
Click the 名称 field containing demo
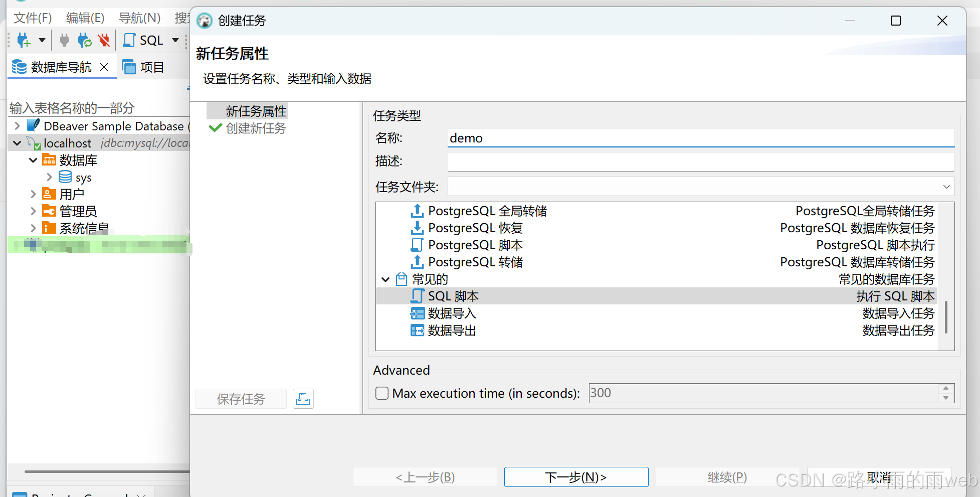pyautogui.click(x=701, y=138)
